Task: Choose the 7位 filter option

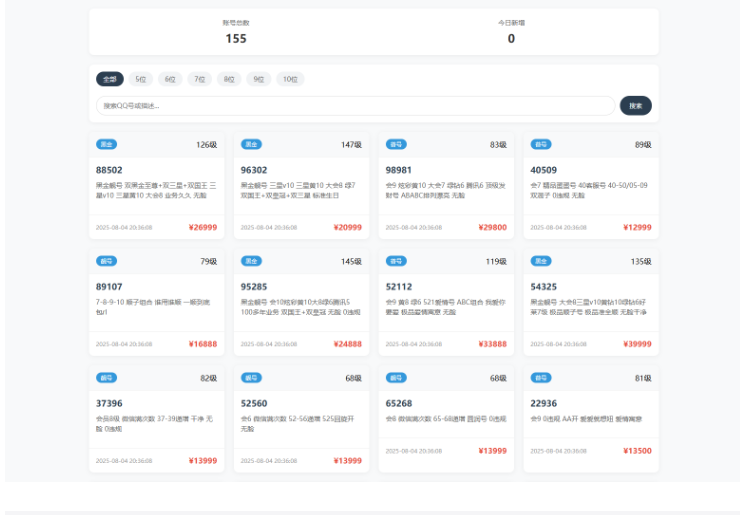Action: [x=200, y=79]
